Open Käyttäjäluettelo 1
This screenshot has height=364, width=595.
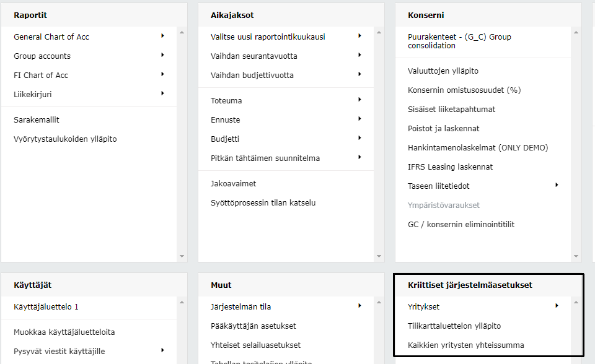coord(46,307)
